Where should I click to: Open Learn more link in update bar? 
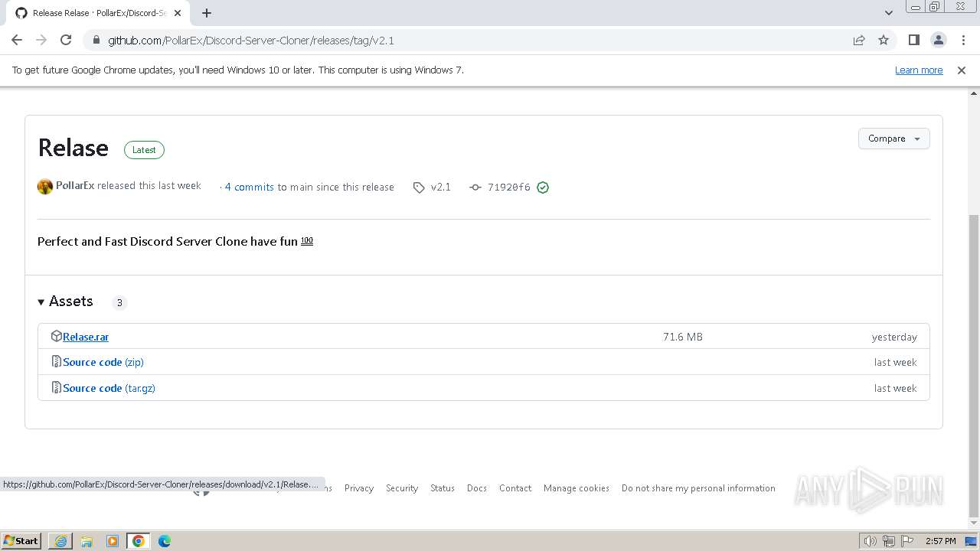point(919,70)
